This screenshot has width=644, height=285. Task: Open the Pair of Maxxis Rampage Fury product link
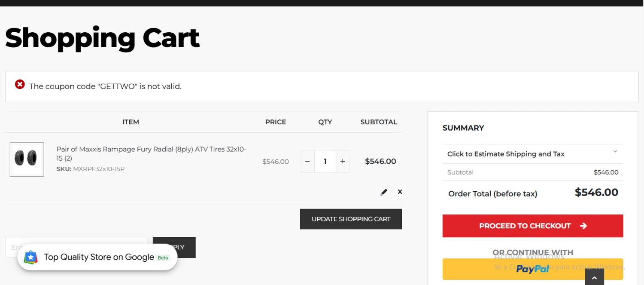tap(152, 153)
